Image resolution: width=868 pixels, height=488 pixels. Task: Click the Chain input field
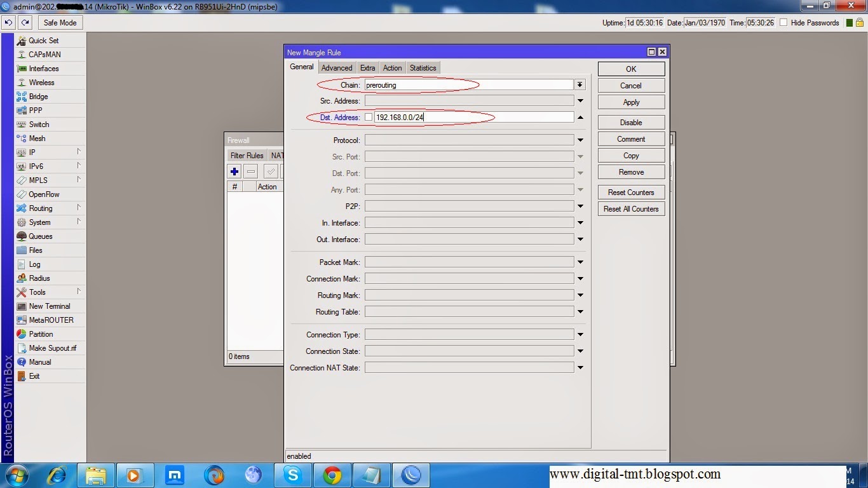coord(469,85)
